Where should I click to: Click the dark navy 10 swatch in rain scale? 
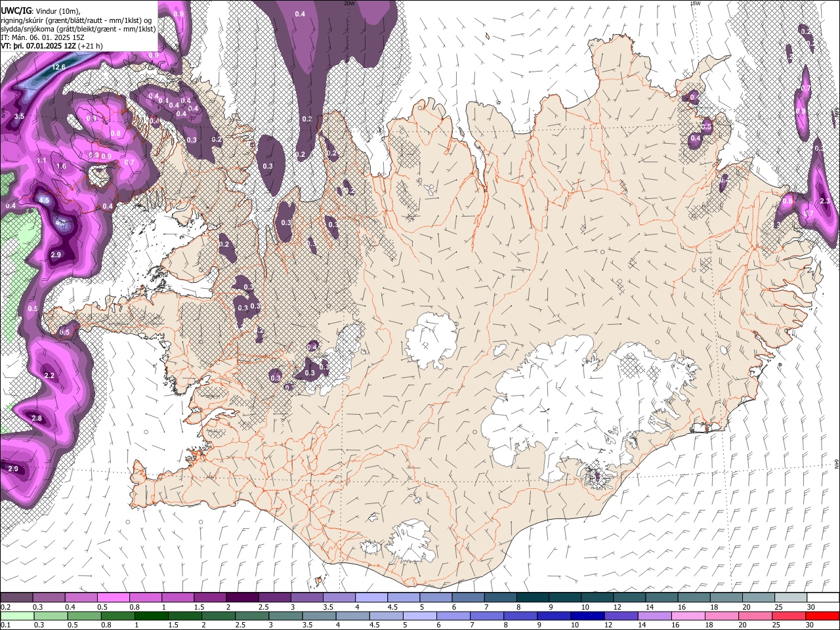(x=587, y=616)
